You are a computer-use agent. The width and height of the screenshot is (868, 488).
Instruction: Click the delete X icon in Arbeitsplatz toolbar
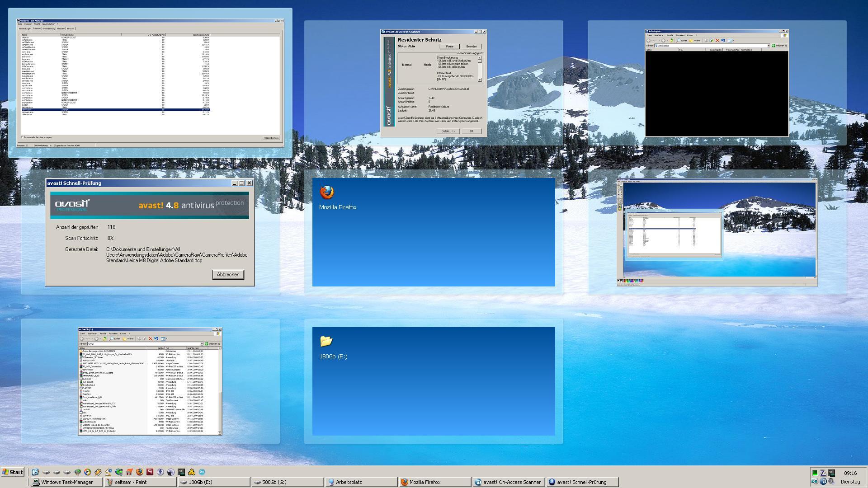[x=717, y=40]
